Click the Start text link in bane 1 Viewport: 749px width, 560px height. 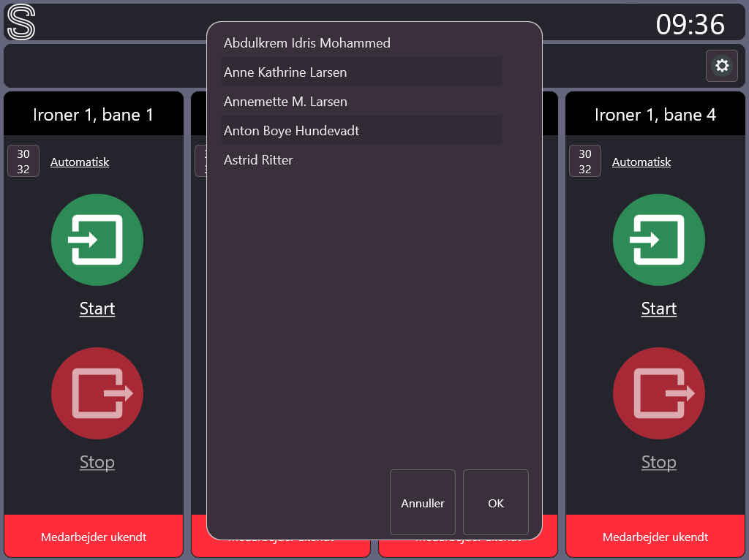[x=97, y=309]
